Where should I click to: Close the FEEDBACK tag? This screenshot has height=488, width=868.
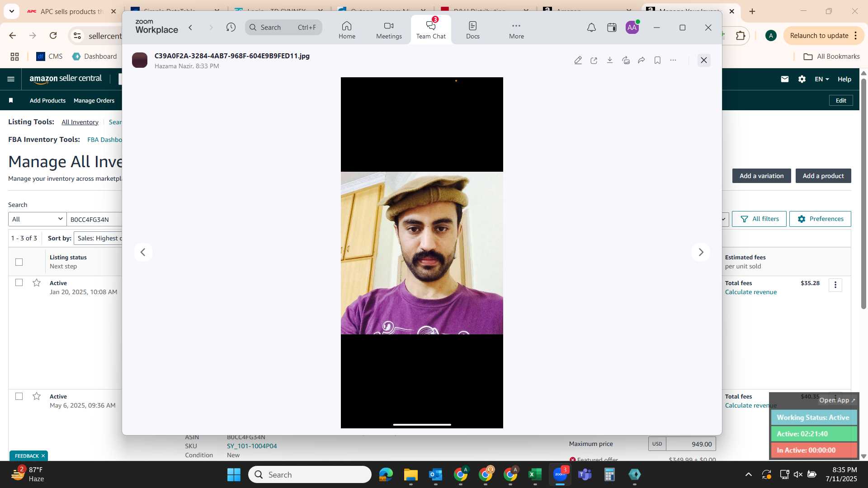[43, 456]
